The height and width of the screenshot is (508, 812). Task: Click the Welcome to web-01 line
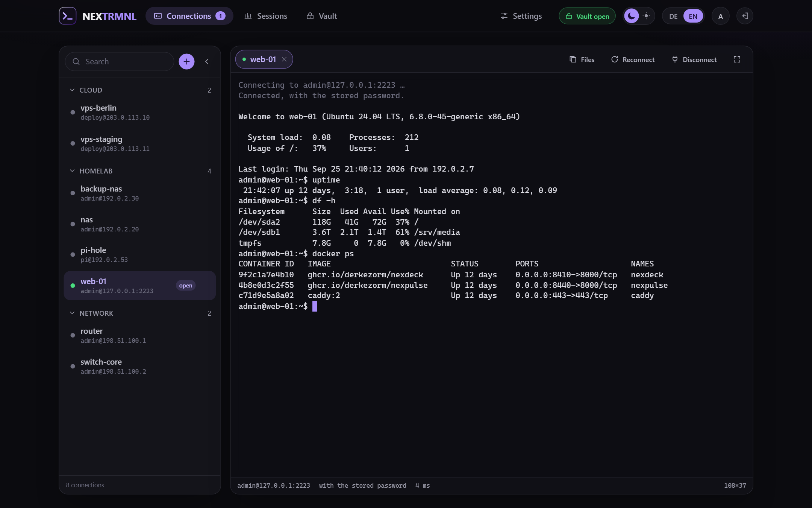[379, 117]
